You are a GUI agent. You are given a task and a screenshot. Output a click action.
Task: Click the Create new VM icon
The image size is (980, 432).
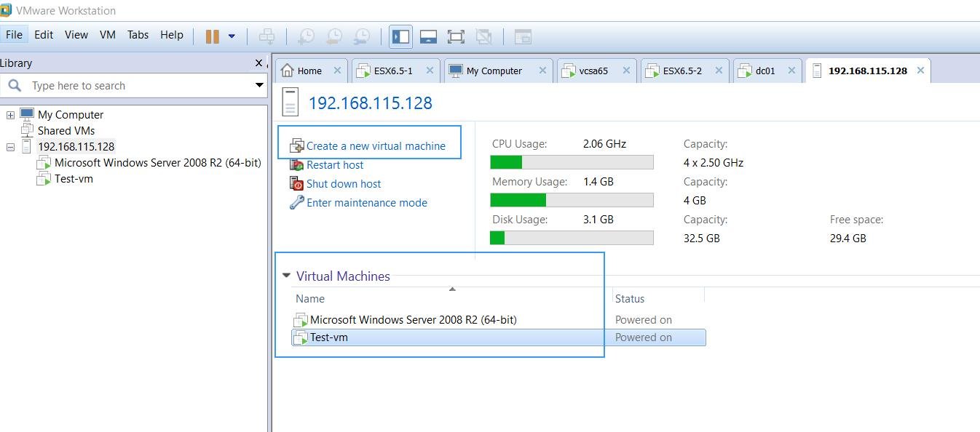[296, 145]
